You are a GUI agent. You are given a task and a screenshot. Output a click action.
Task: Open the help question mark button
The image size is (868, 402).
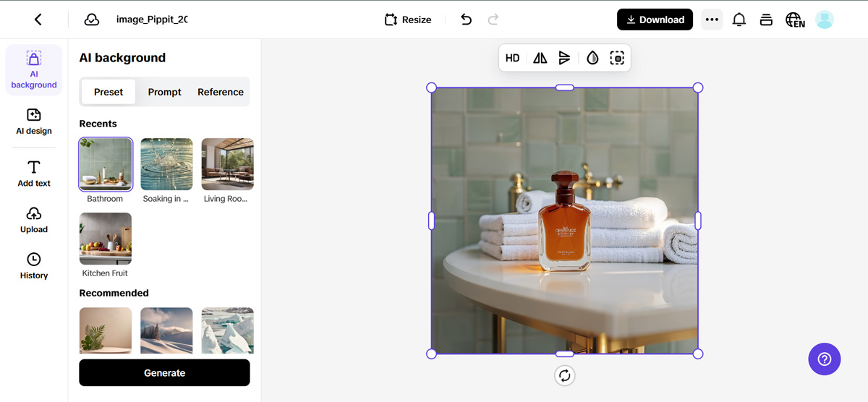(x=825, y=359)
